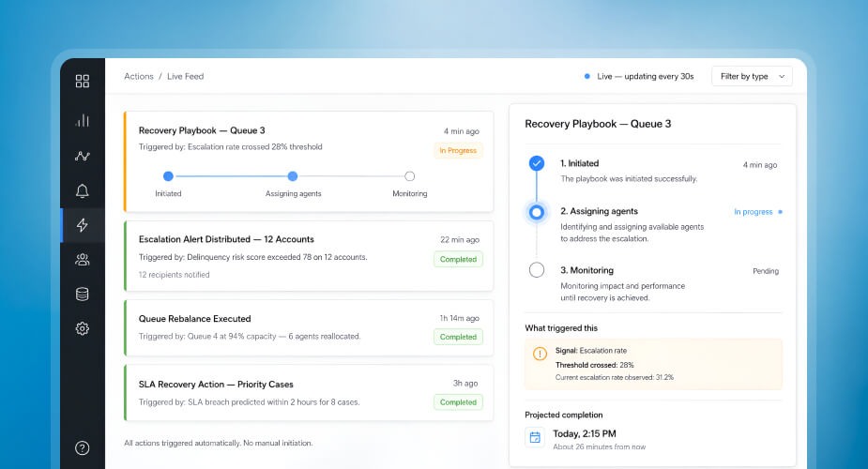Click the '1h 14m ago' timestamp

coord(460,319)
